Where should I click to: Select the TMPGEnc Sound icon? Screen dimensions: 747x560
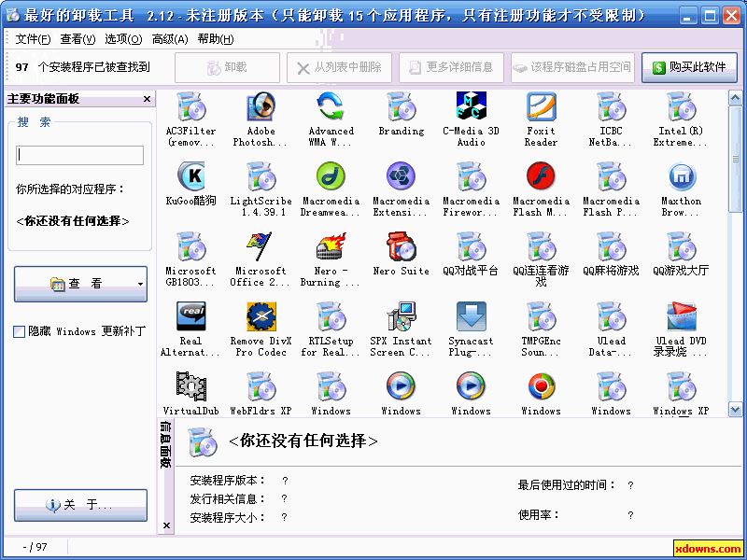[x=542, y=316]
